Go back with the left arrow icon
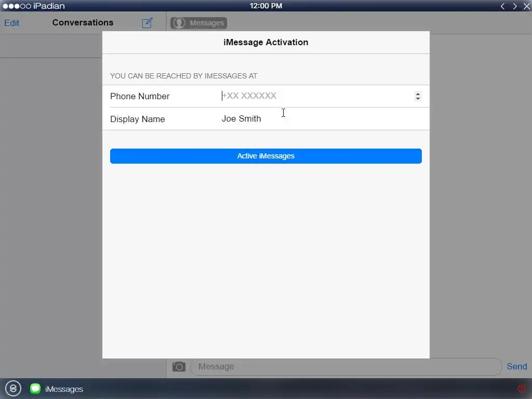Image resolution: width=532 pixels, height=399 pixels. pos(503,6)
